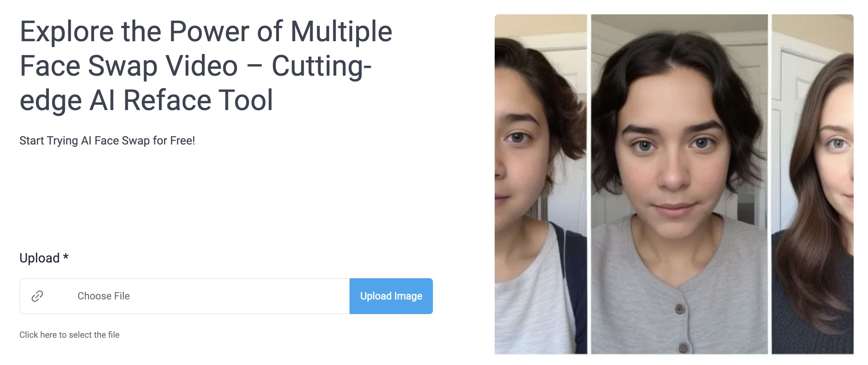This screenshot has height=365, width=868.
Task: Click the upper cardigan button in center portrait
Action: [679, 309]
